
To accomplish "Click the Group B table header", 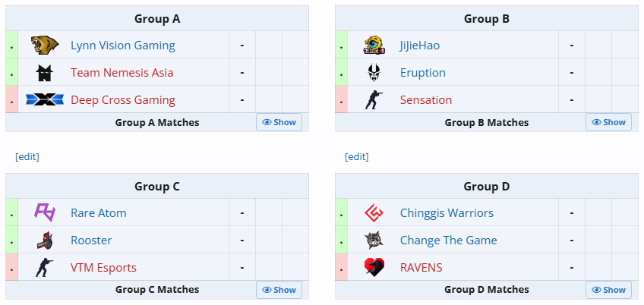I will click(x=487, y=19).
